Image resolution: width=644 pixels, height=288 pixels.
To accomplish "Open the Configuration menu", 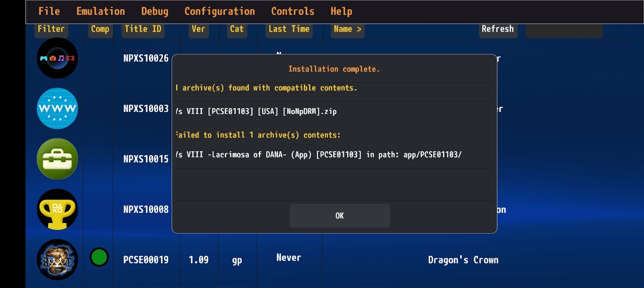I will point(219,11).
